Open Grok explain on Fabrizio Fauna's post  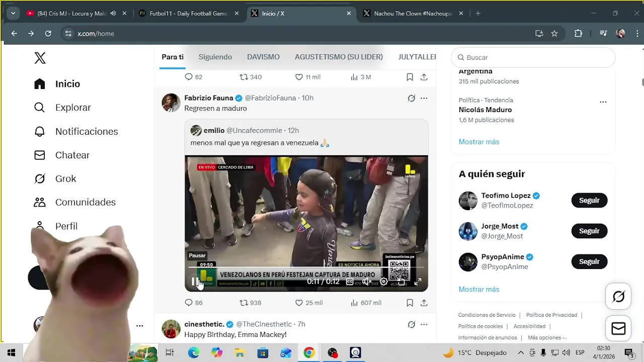411,98
